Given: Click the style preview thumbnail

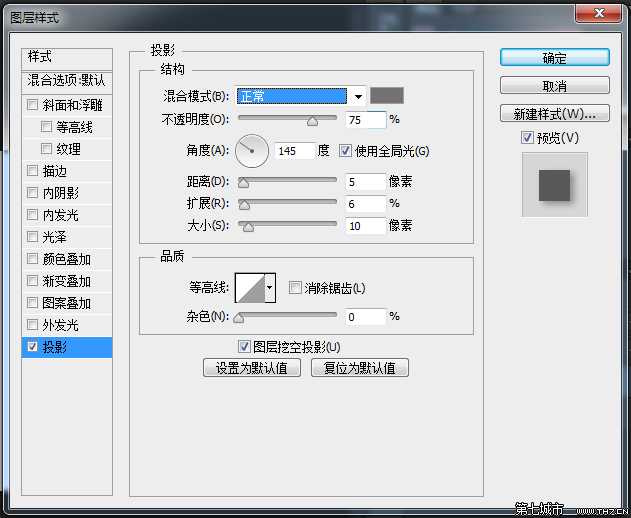Looking at the screenshot, I should click(x=555, y=184).
